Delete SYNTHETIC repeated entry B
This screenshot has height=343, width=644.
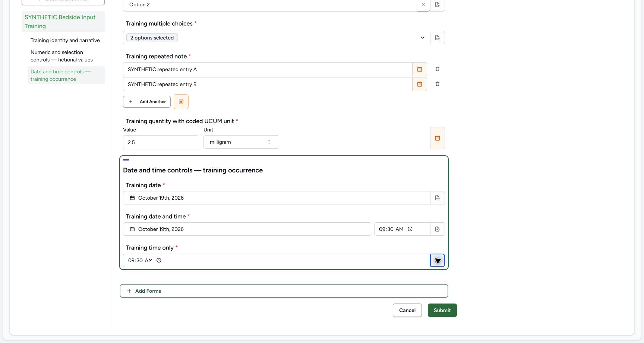pyautogui.click(x=438, y=84)
